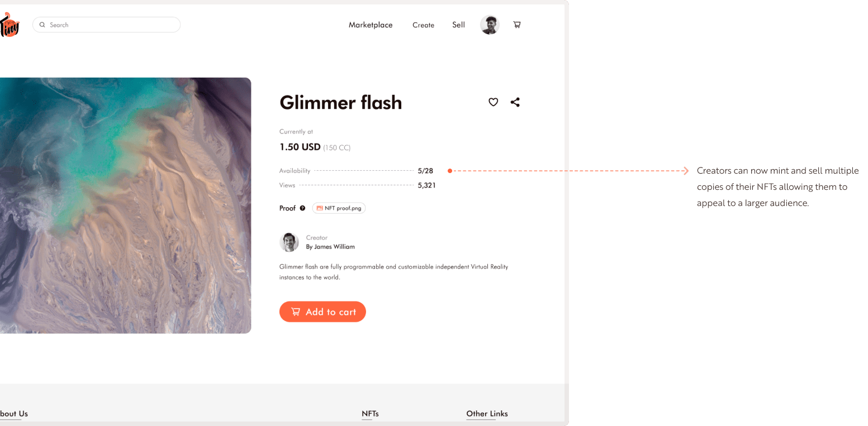The height and width of the screenshot is (426, 868).
Task: Click the NFTs footer heading
Action: coord(370,414)
